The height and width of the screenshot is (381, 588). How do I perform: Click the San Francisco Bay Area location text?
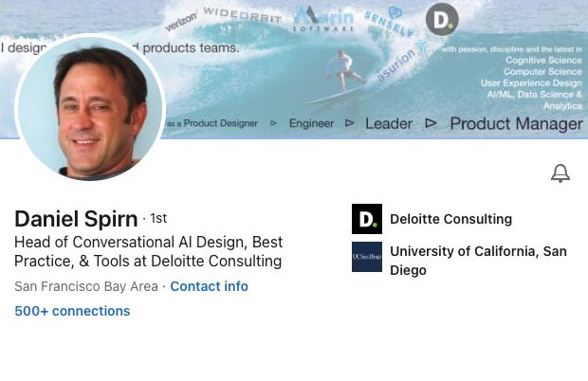86,286
